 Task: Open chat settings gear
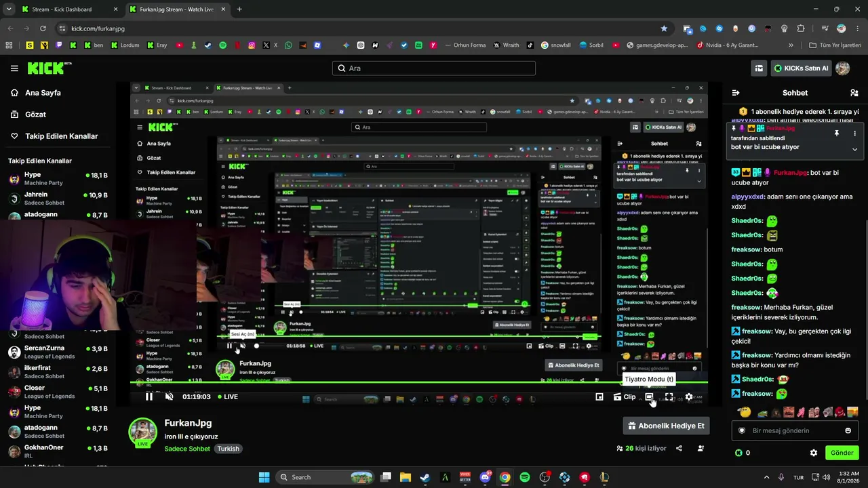814,453
